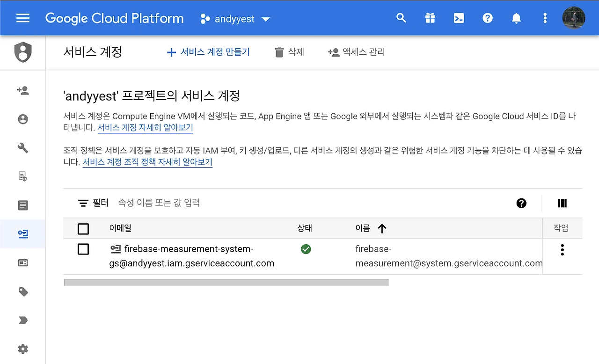
Task: Open the add-person IAM sidebar icon
Action: click(23, 90)
